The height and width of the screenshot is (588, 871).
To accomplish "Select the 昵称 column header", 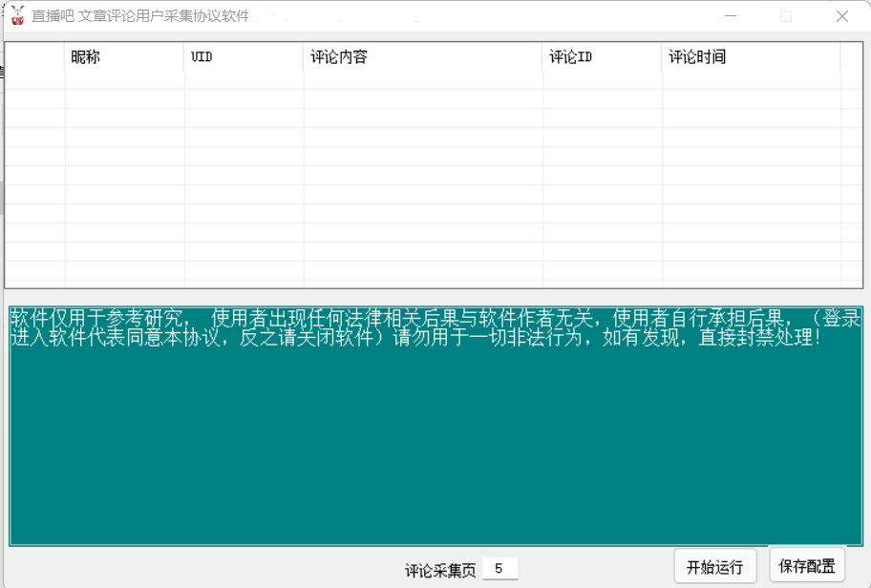I will [x=124, y=57].
